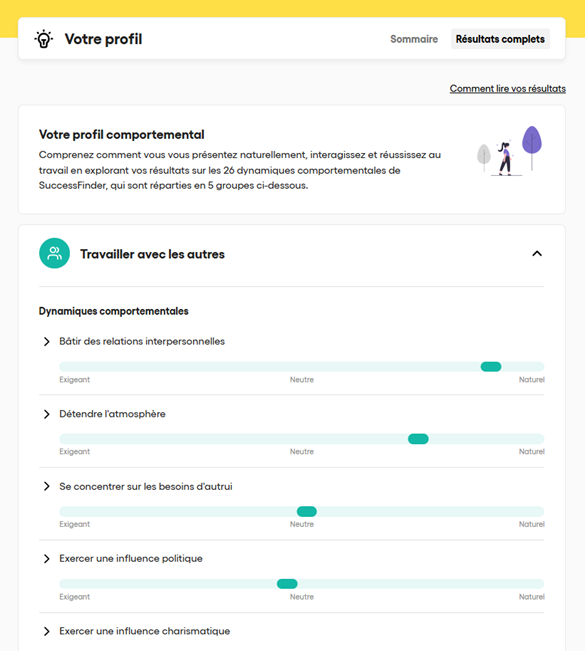This screenshot has height=651, width=585.
Task: Click the Détendre l'atmosphère slider marker
Action: (418, 439)
